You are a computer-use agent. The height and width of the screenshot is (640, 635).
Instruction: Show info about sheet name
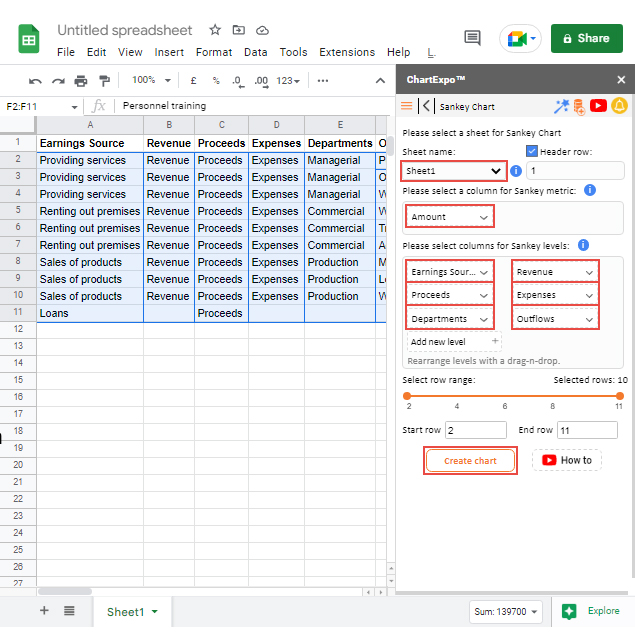(516, 171)
